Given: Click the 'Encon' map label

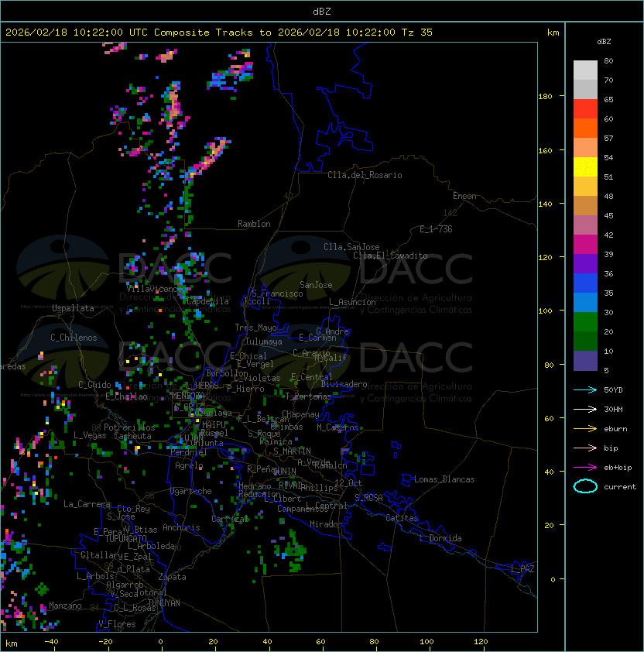Looking at the screenshot, I should (464, 196).
